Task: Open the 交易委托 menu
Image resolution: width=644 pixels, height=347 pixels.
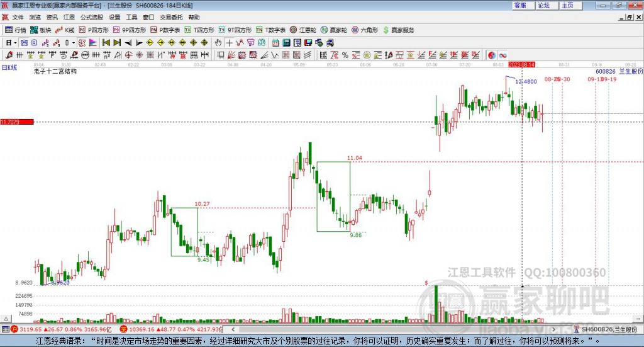Action: 171,17
